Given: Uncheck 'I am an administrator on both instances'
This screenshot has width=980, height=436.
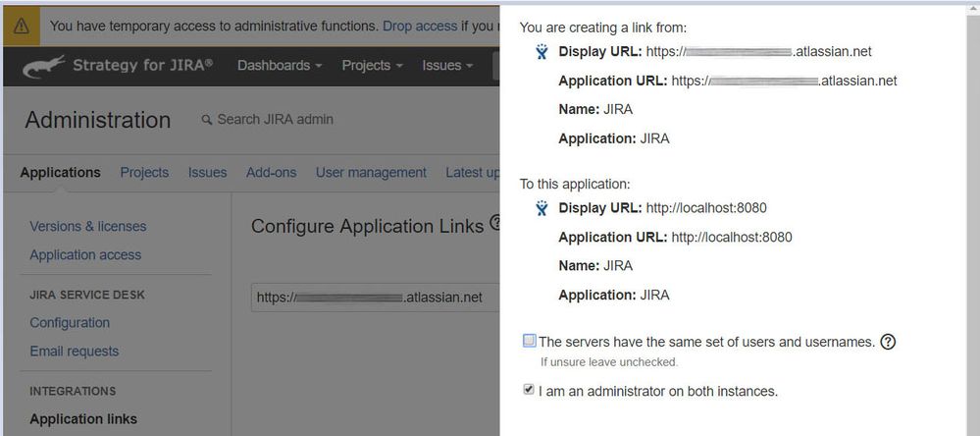Looking at the screenshot, I should click(x=529, y=390).
